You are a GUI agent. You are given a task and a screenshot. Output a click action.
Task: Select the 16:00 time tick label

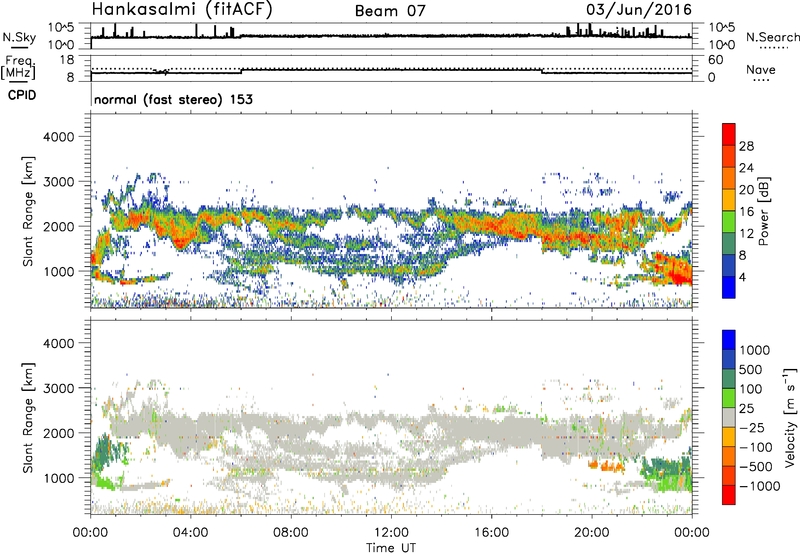click(491, 533)
